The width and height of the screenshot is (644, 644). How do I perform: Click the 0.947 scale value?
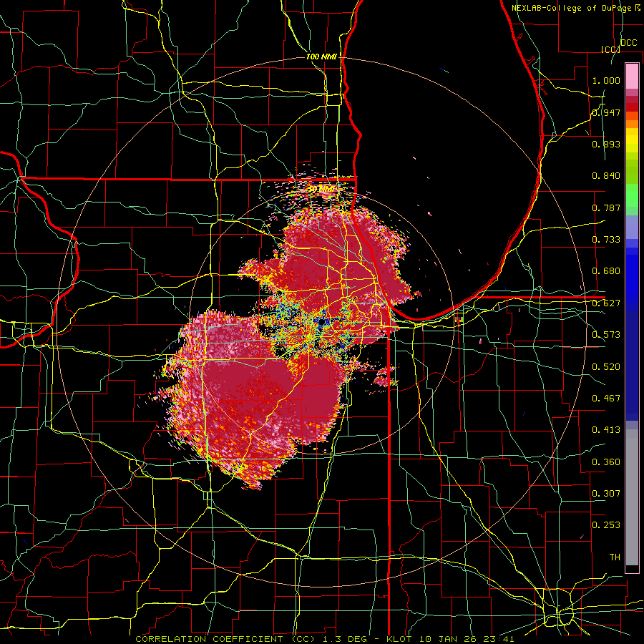(606, 112)
